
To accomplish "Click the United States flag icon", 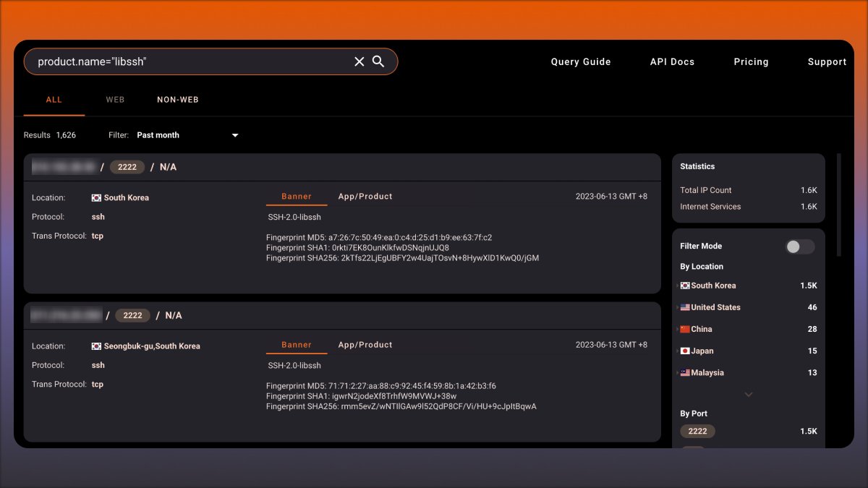I will 685,307.
